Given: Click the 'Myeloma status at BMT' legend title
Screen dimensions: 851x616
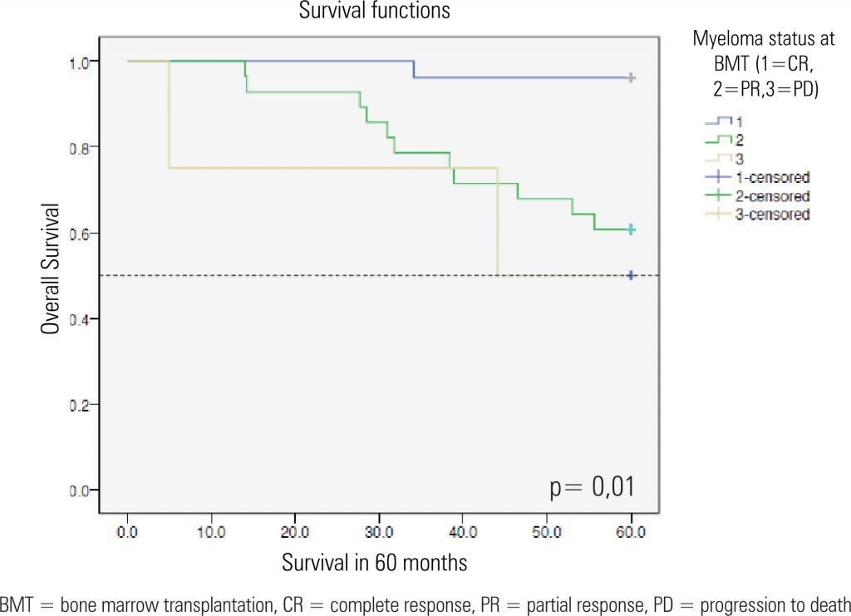Looking at the screenshot, I should click(755, 64).
